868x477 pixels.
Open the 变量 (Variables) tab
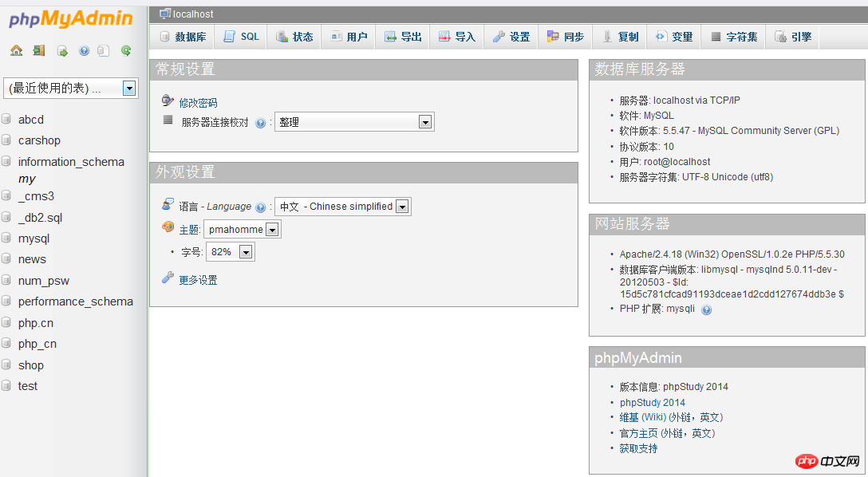673,37
